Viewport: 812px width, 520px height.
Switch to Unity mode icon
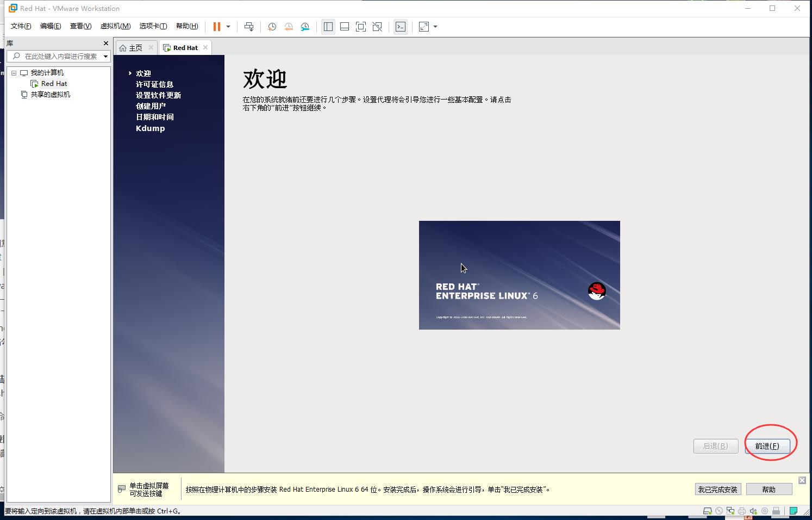[377, 27]
